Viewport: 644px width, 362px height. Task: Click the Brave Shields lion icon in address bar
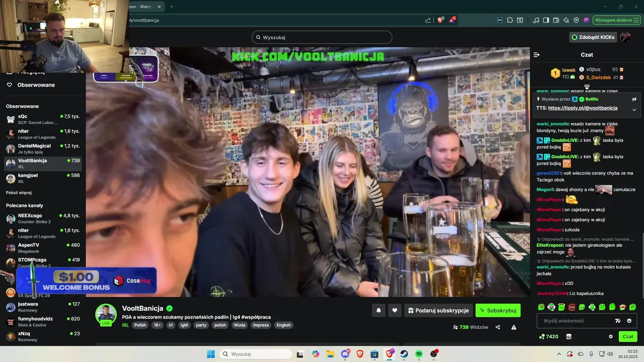click(x=441, y=20)
